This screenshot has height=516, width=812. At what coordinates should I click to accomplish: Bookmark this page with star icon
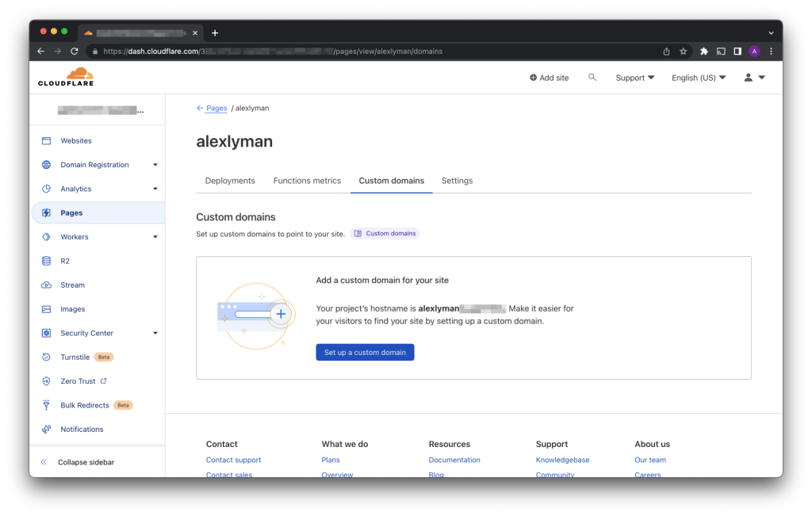[x=683, y=52]
